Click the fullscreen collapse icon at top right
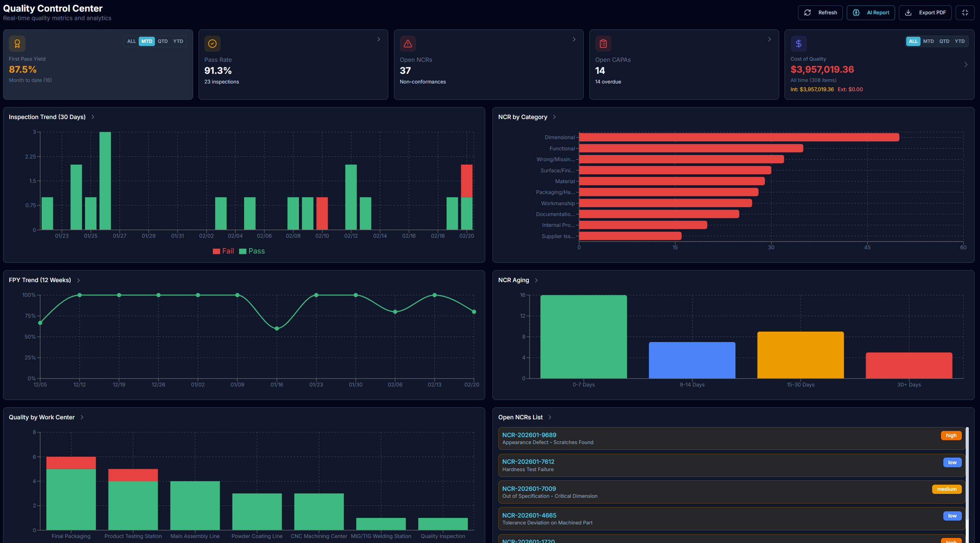 coord(965,13)
